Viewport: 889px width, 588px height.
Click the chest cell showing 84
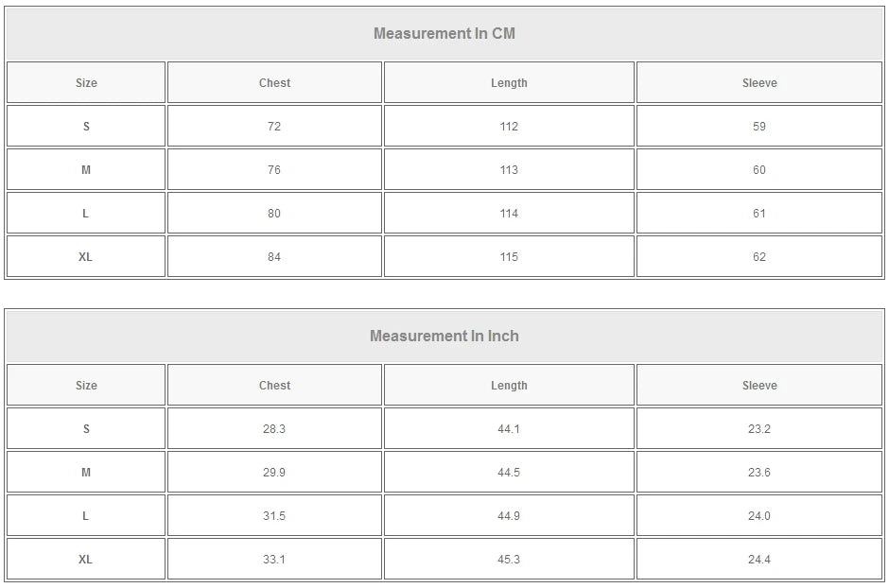[x=274, y=257]
